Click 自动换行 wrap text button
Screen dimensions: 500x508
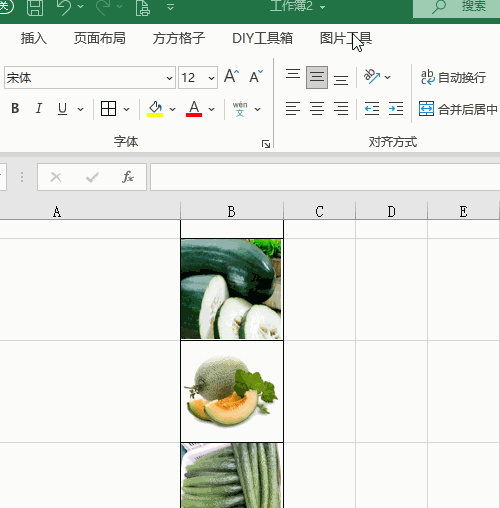coord(453,77)
